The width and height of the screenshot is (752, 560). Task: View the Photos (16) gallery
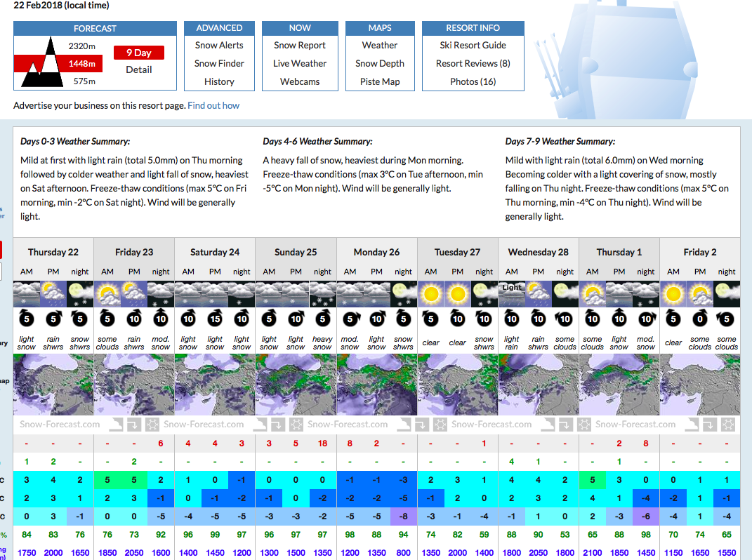pos(473,81)
